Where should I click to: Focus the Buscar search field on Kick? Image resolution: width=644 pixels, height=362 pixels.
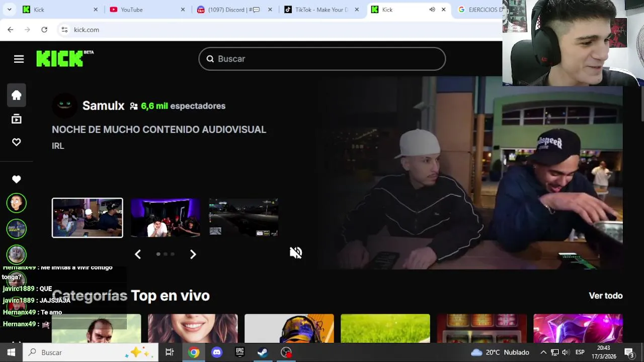(322, 59)
